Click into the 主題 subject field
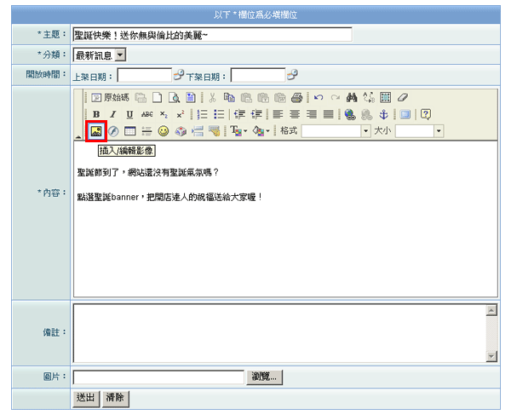511x420 pixels. click(x=212, y=35)
